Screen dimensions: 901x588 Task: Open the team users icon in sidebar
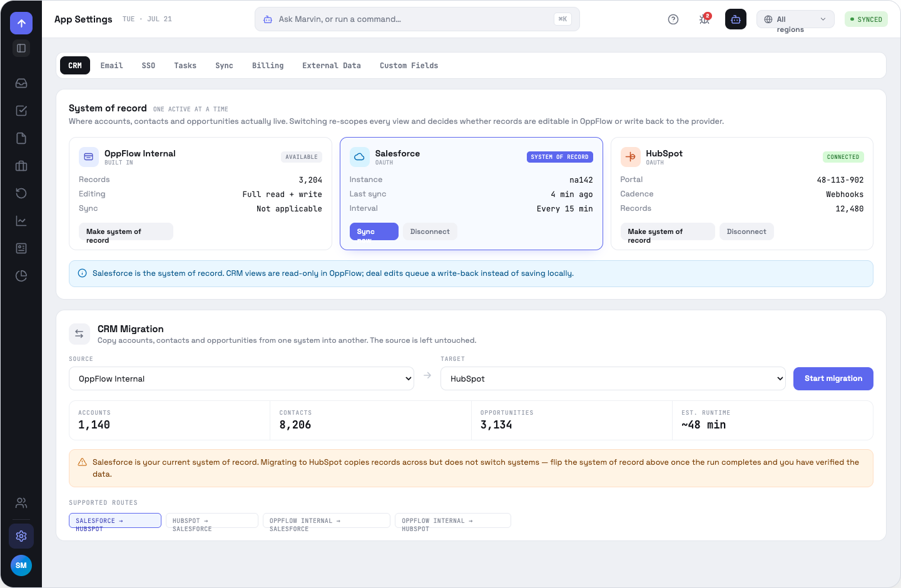pyautogui.click(x=21, y=503)
